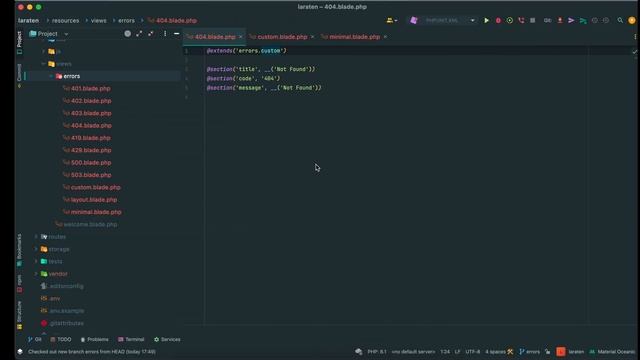Open the Git tool window tab
Viewport: 640px width, 360px height.
click(35, 339)
